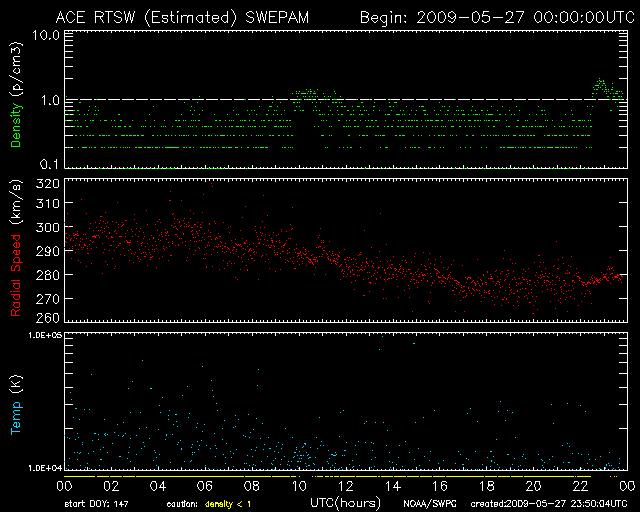
Task: Click the 04 hour tick label
Action: (x=158, y=486)
